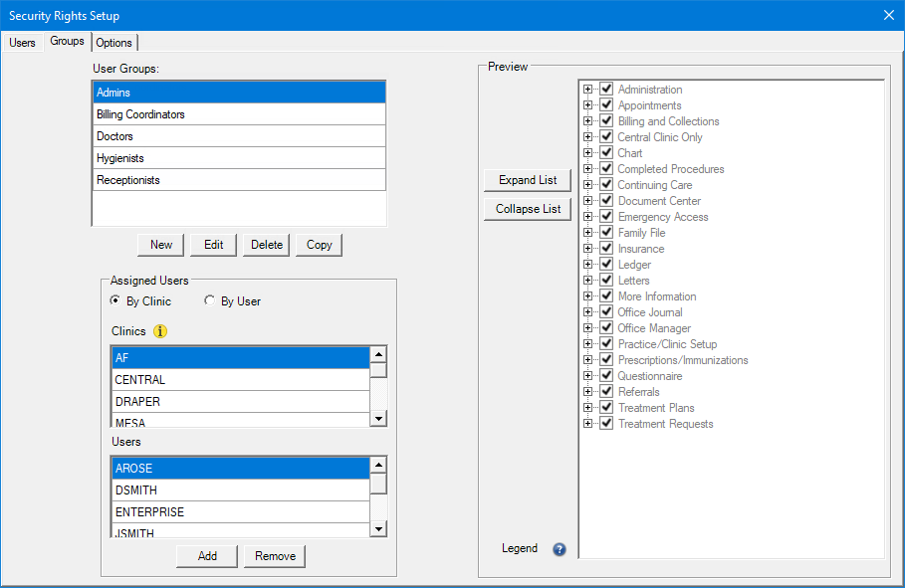Expand the Appointments tree node

(x=587, y=105)
